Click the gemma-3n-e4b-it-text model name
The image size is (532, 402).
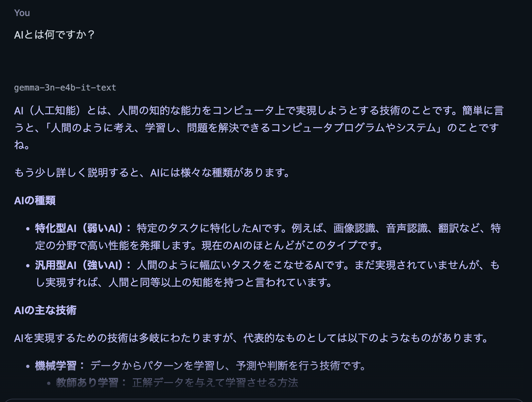(65, 88)
